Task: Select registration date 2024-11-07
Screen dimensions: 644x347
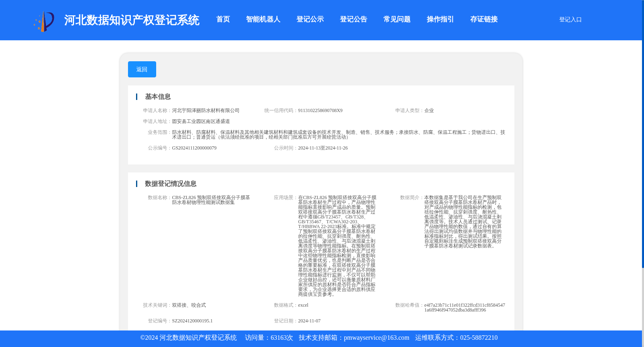Action: pyautogui.click(x=309, y=321)
